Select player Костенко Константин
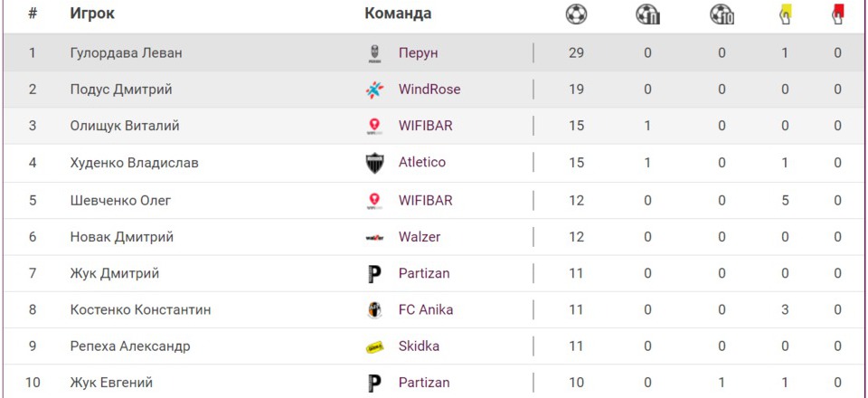Image resolution: width=868 pixels, height=398 pixels. pos(141,309)
